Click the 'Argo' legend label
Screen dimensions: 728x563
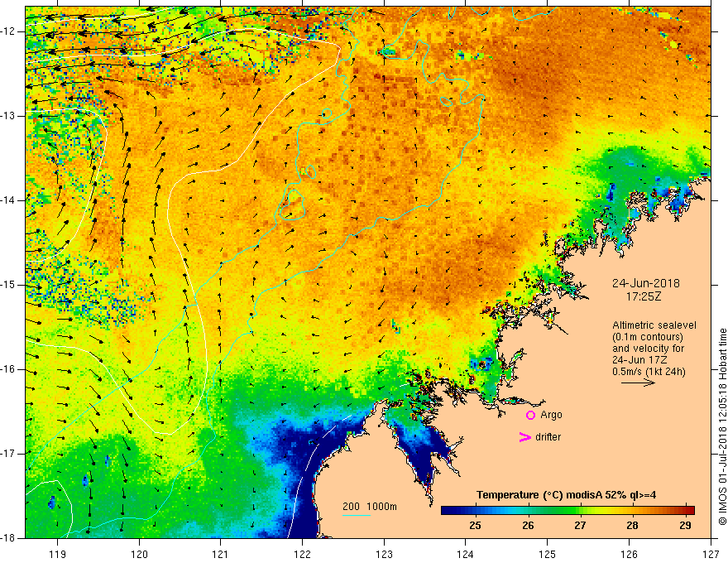pos(551,415)
